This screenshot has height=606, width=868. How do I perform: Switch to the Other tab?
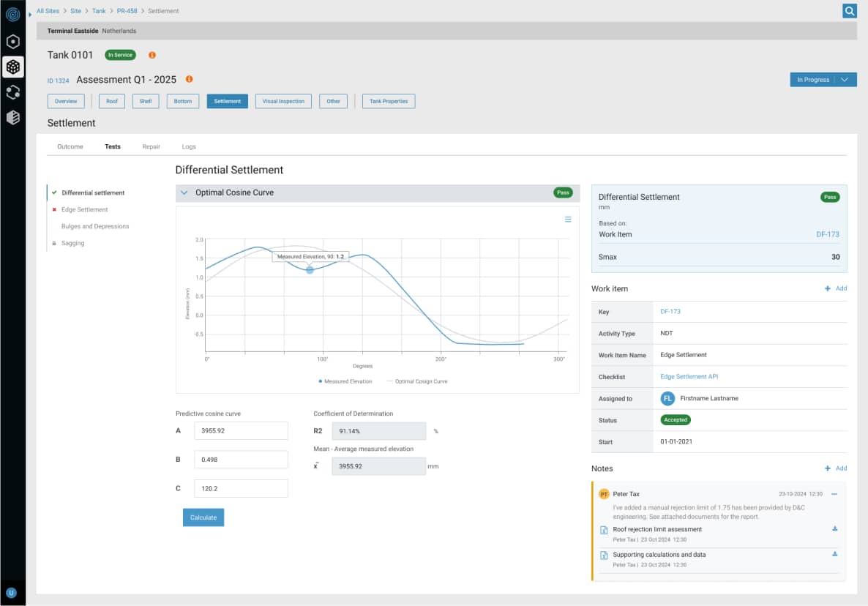(333, 101)
